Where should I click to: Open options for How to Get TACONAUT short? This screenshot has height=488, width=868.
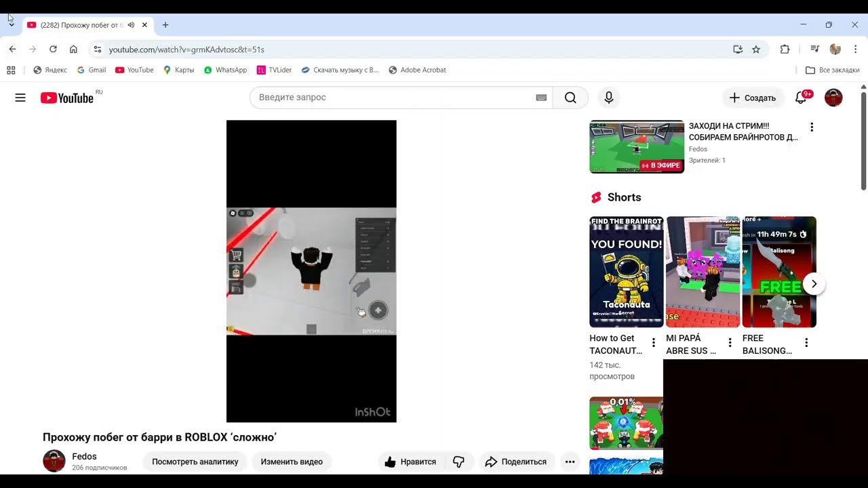pyautogui.click(x=654, y=342)
